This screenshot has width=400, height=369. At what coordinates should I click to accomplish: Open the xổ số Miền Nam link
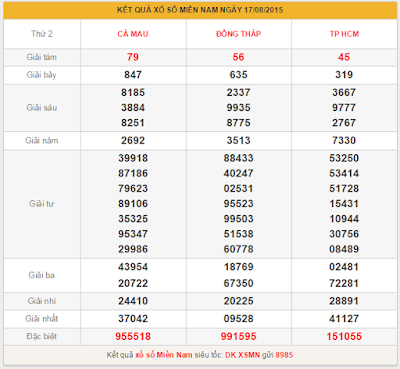click(x=164, y=355)
